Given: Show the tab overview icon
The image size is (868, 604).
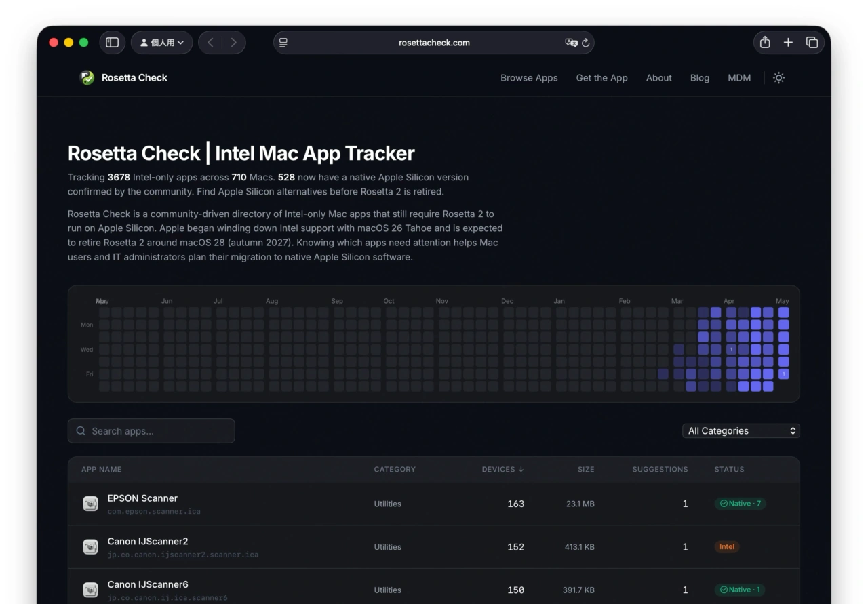Looking at the screenshot, I should [812, 43].
